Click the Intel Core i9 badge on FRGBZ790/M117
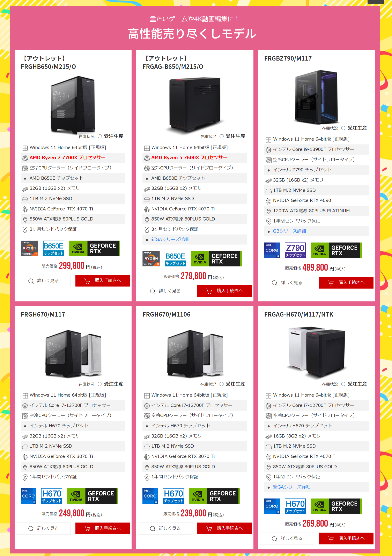This screenshot has height=556, width=392. tap(272, 250)
